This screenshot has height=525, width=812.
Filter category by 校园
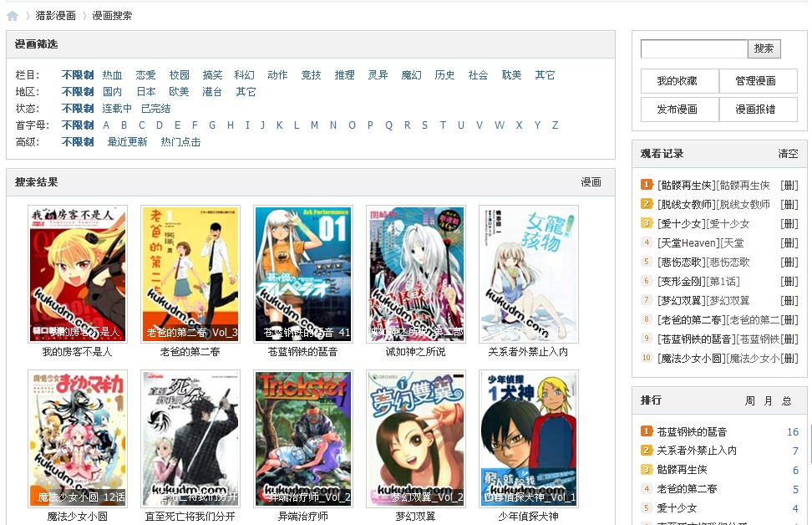coord(179,75)
